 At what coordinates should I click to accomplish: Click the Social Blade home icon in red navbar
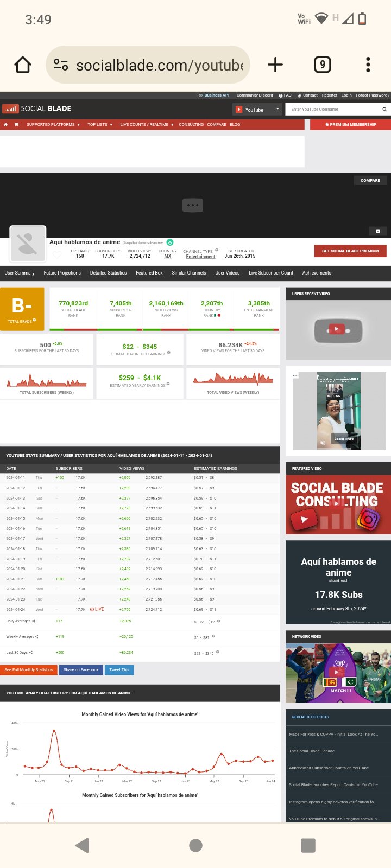(x=6, y=125)
